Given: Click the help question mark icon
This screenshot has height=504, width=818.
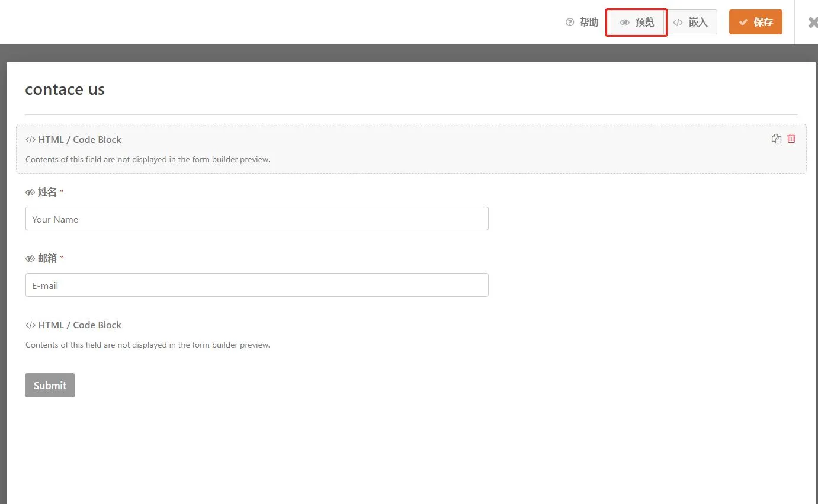Looking at the screenshot, I should coord(570,23).
